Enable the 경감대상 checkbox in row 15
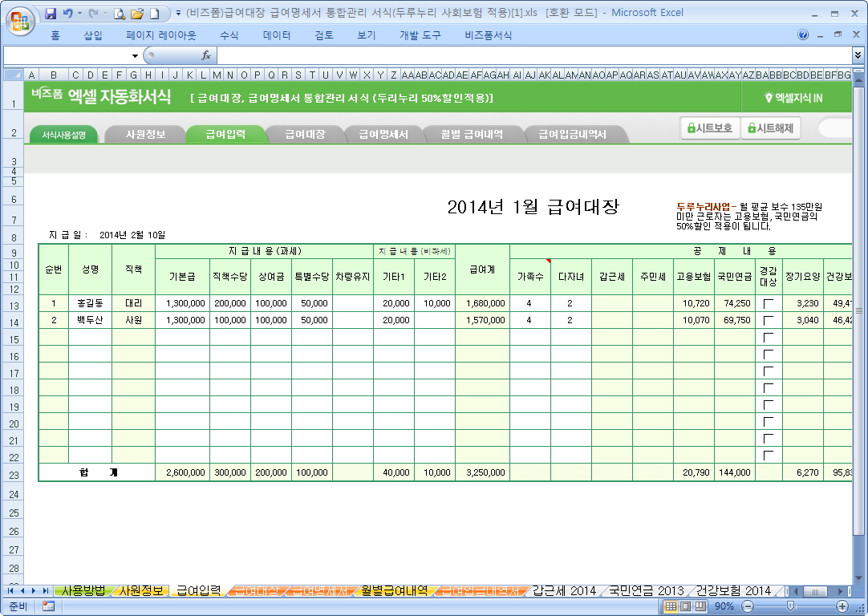Viewport: 868px width, 616px height. (769, 338)
